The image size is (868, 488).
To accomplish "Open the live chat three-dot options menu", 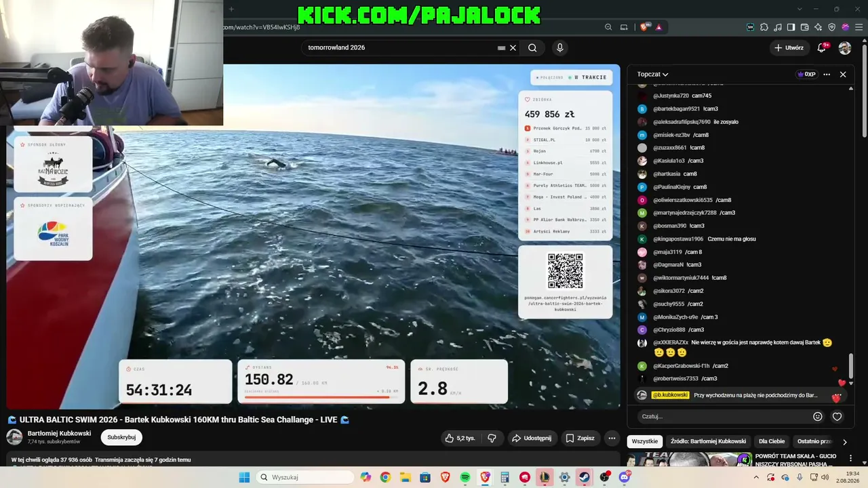I will pyautogui.click(x=827, y=75).
